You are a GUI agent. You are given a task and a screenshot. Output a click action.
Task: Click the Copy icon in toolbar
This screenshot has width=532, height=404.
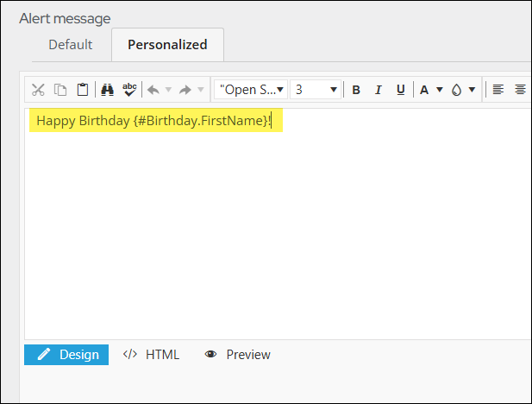[60, 90]
